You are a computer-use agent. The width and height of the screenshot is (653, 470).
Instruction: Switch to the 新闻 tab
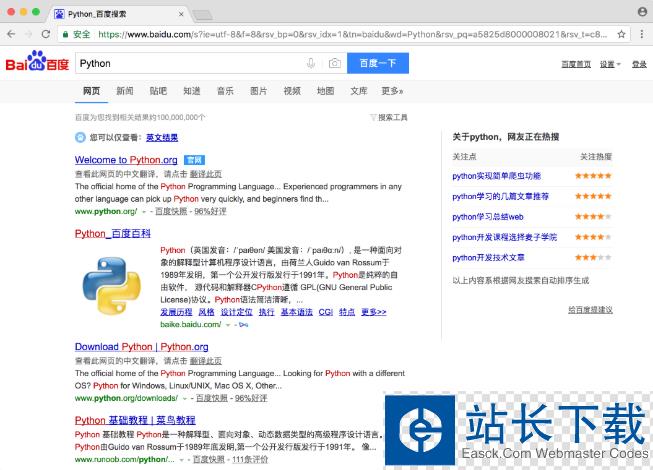[125, 91]
